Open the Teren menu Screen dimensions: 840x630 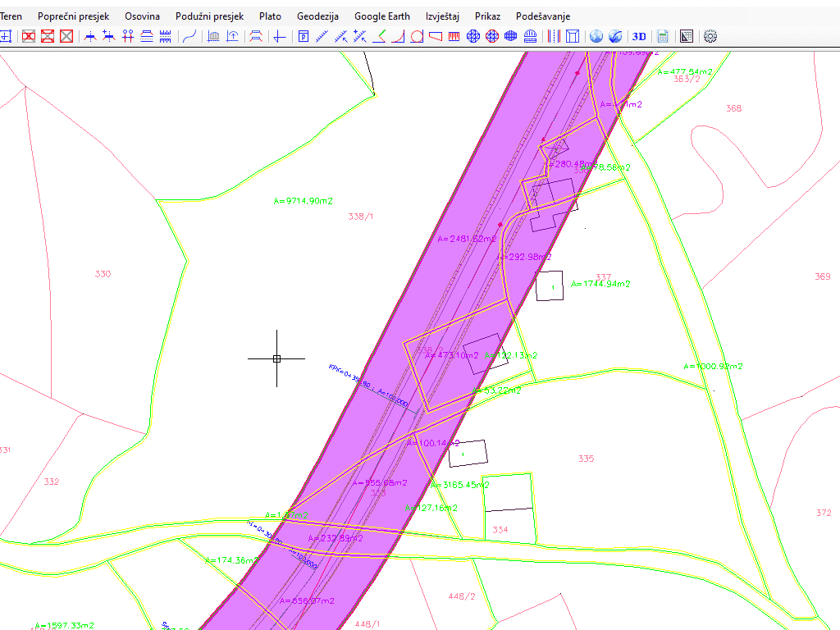(x=11, y=16)
